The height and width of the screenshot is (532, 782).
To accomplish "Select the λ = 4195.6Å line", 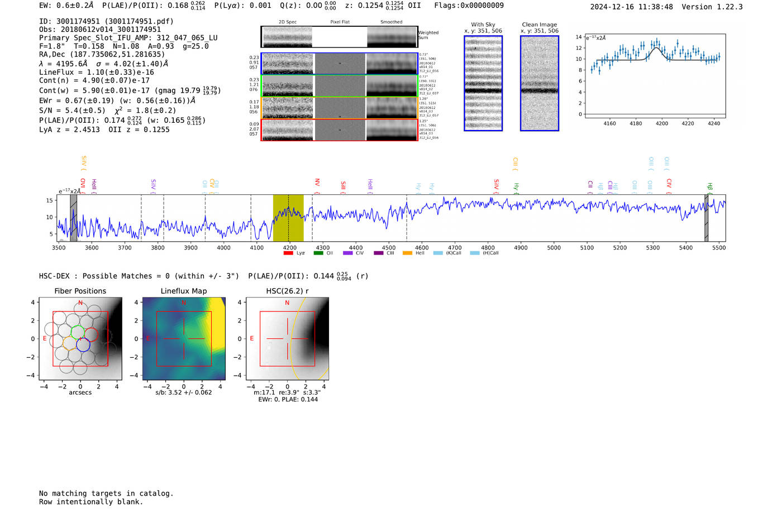I will tap(103, 64).
